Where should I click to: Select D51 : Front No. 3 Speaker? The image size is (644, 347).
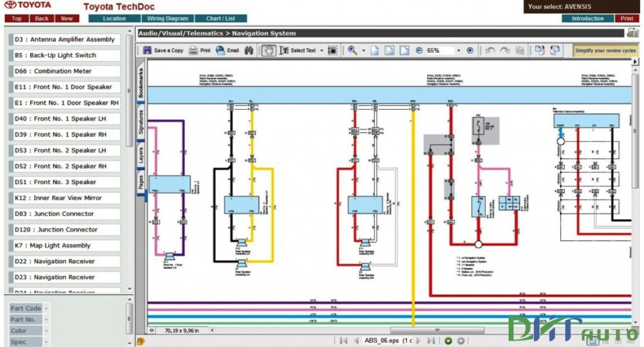pyautogui.click(x=65, y=182)
